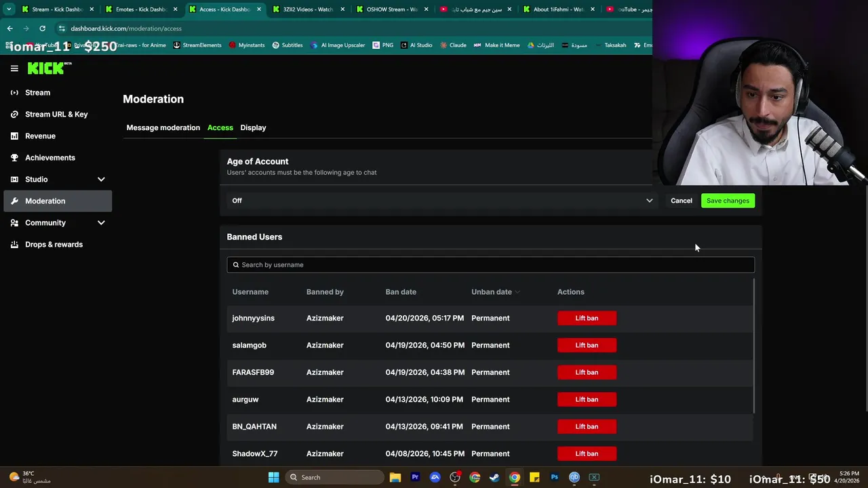Switch to About 1iFahmi browser tab

tap(558, 9)
